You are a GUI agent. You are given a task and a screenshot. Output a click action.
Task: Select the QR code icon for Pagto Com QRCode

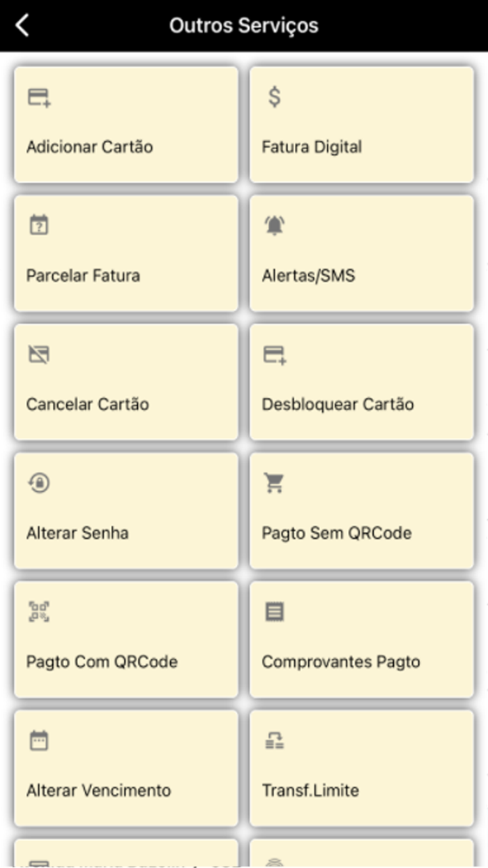[x=40, y=611]
